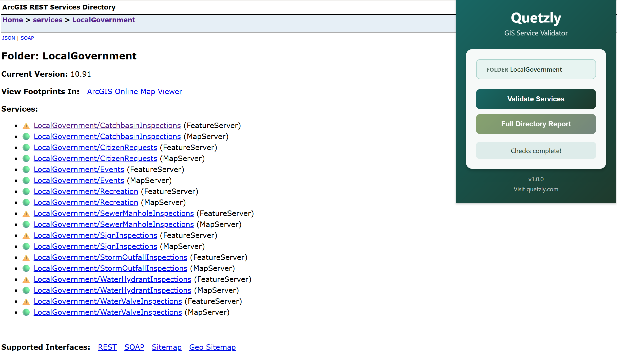This screenshot has width=617, height=364.
Task: Click the warning icon beside SignInspections FeatureServer
Action: tap(26, 235)
